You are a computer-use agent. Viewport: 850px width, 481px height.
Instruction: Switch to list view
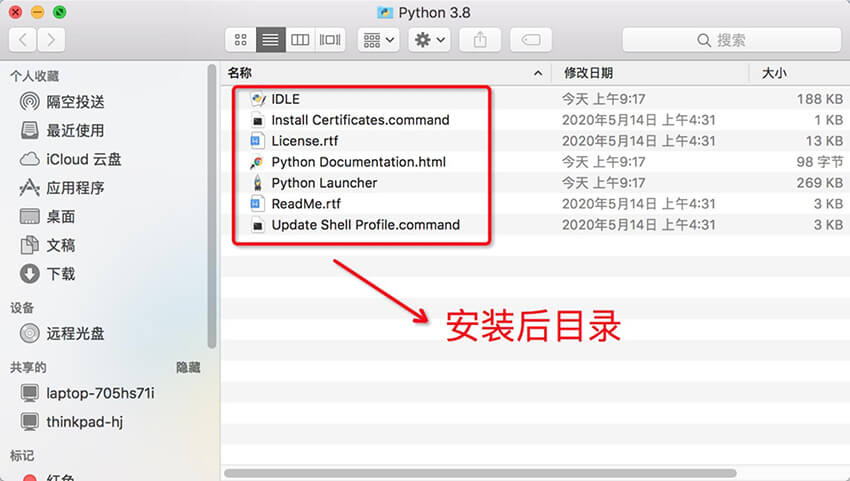271,40
